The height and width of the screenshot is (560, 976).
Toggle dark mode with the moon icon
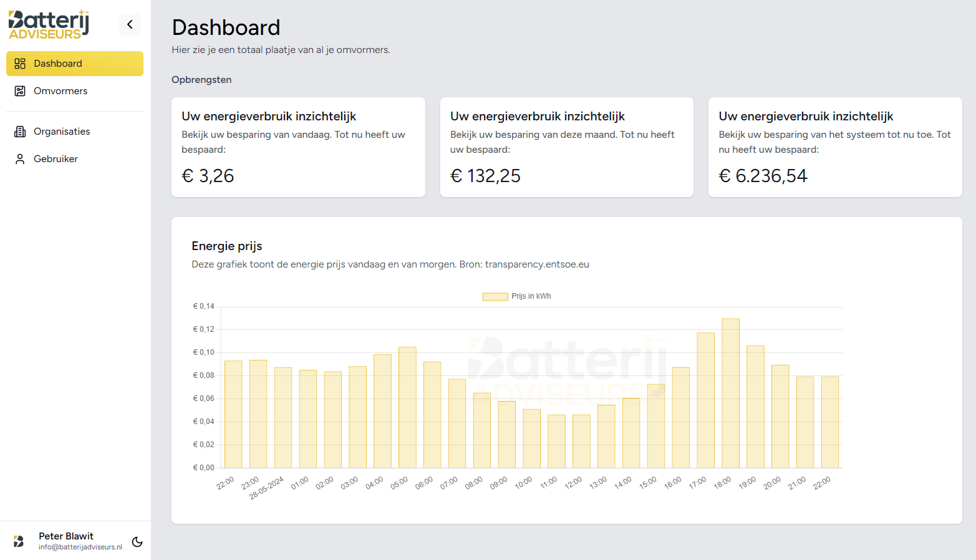[137, 542]
